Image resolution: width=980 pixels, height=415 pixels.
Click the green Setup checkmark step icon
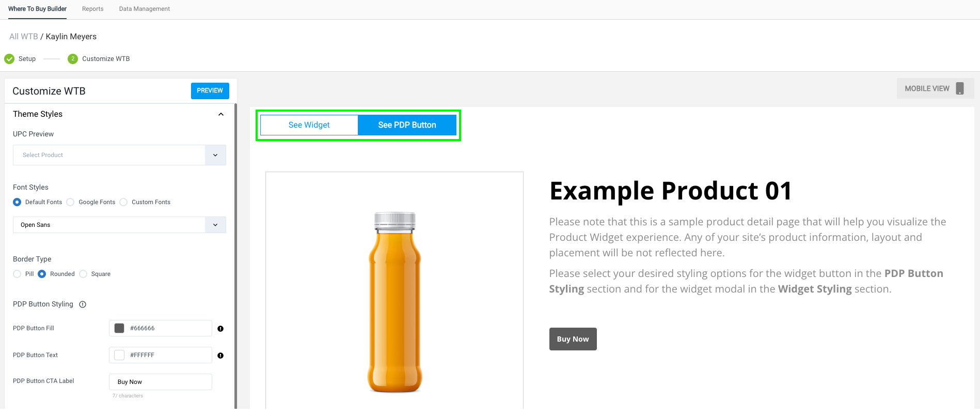coord(9,59)
